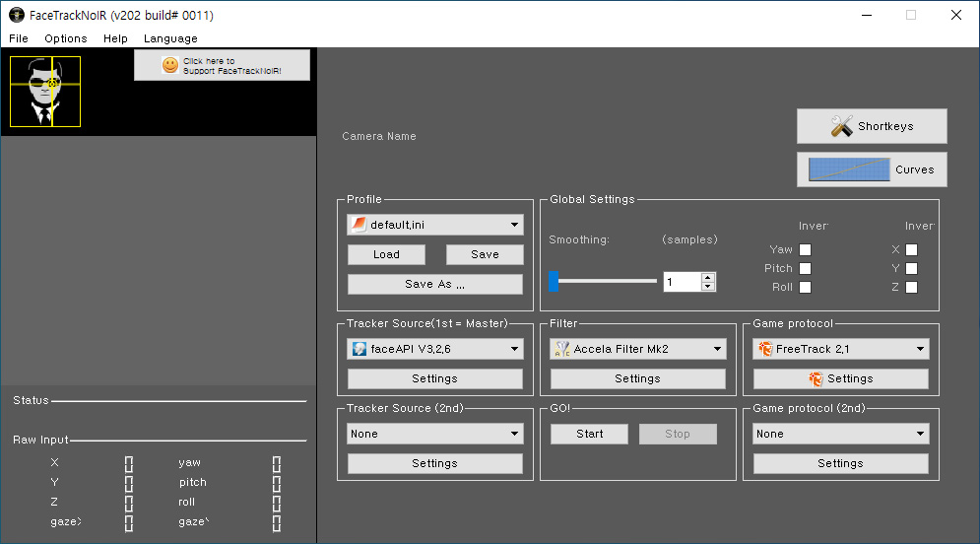Screen dimensions: 980x544
Task: Click the smoothing samples value field
Action: pos(683,282)
